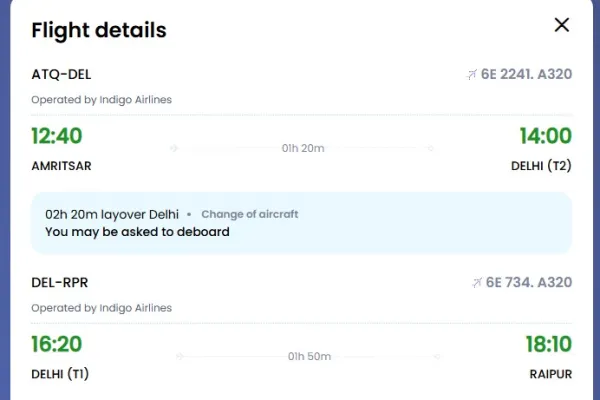Click flight number 6E 734. A320
The image size is (600, 400).
click(x=529, y=282)
